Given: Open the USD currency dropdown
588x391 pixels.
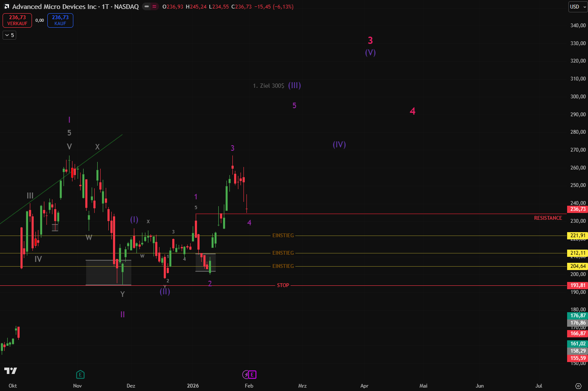Looking at the screenshot, I should coord(578,7).
